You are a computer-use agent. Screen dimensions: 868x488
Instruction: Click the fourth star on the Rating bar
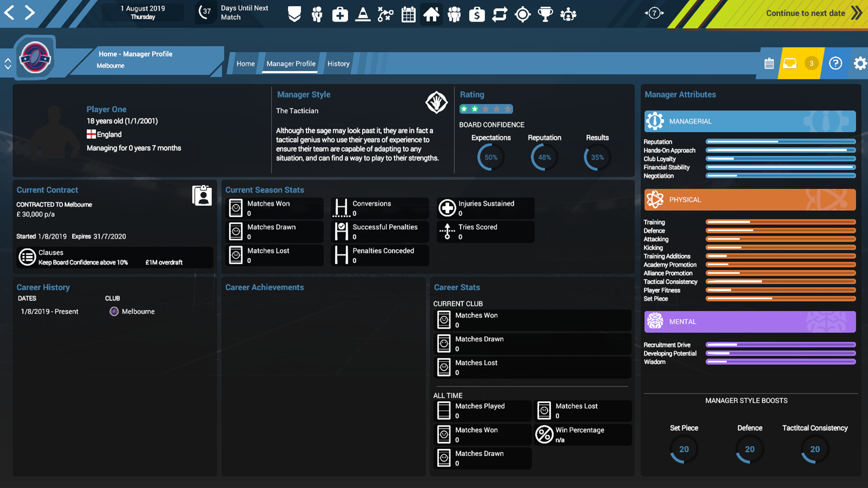(x=497, y=109)
